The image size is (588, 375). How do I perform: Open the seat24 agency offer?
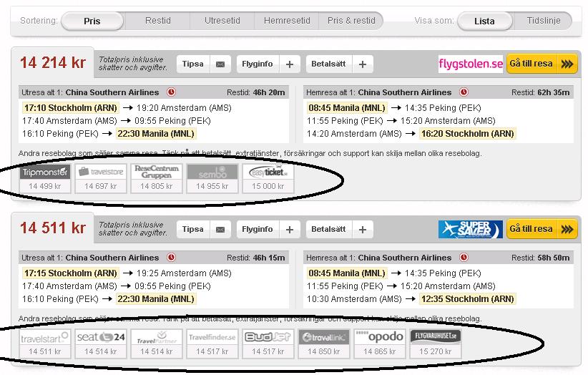click(100, 337)
